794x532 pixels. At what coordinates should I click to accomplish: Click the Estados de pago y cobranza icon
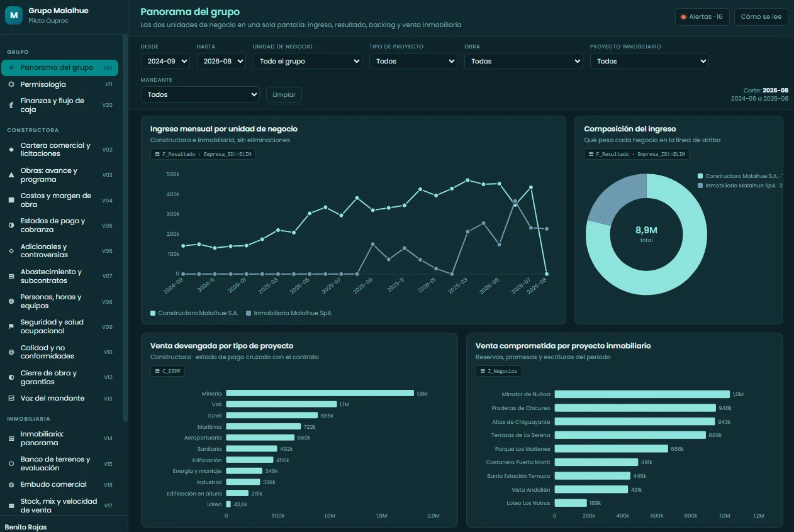[11, 225]
